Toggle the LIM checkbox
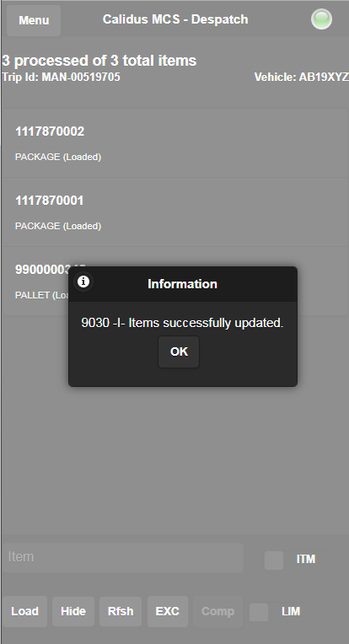 [259, 612]
